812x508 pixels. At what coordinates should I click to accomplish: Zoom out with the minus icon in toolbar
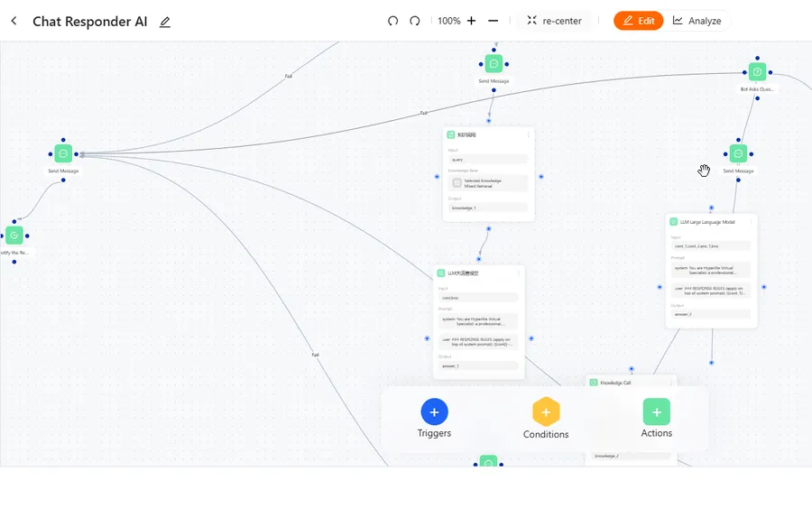[493, 21]
